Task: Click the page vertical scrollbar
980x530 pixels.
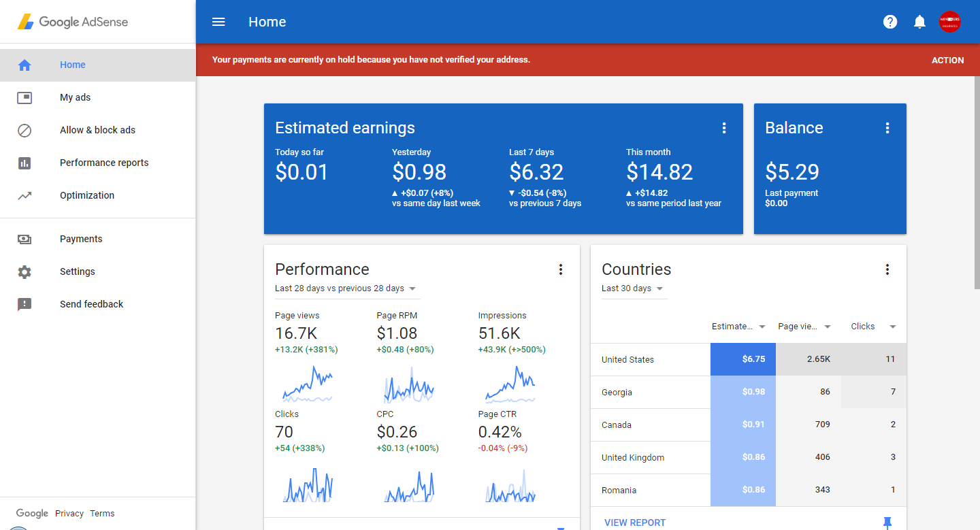Action: [977, 184]
